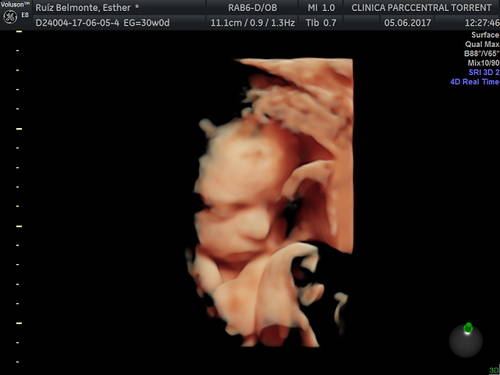Click the MI 1.0 indicator

point(321,8)
